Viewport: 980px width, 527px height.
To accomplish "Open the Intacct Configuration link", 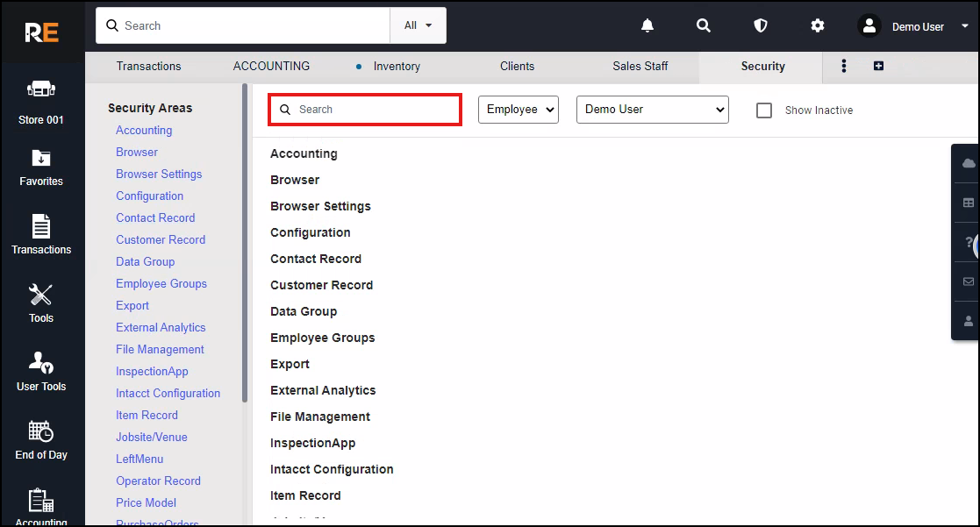I will tap(168, 394).
